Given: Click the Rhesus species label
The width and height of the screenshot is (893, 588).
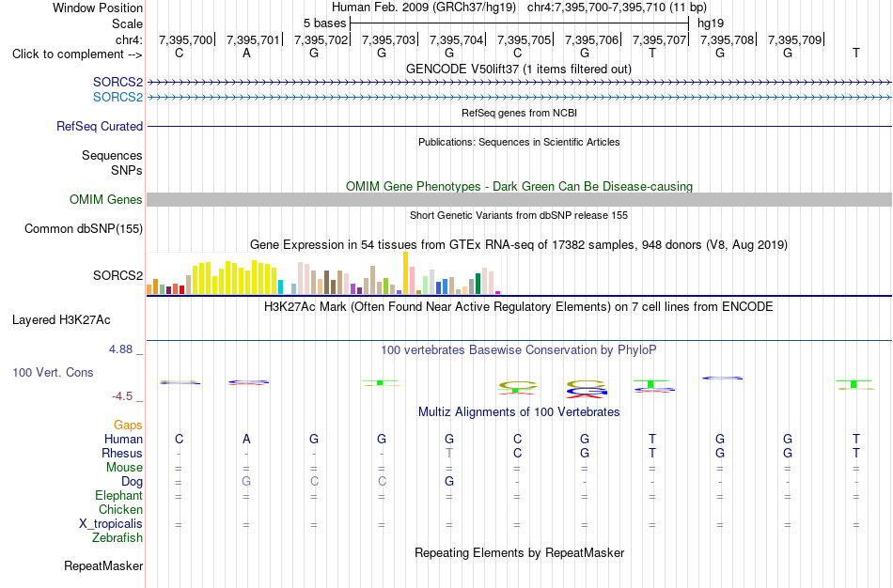Looking at the screenshot, I should pyautogui.click(x=122, y=453).
